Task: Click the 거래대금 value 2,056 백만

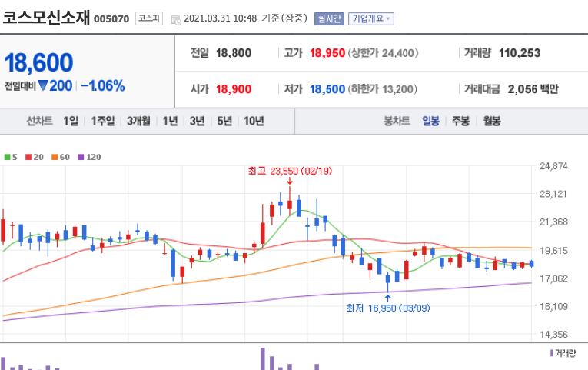Action: [x=533, y=89]
